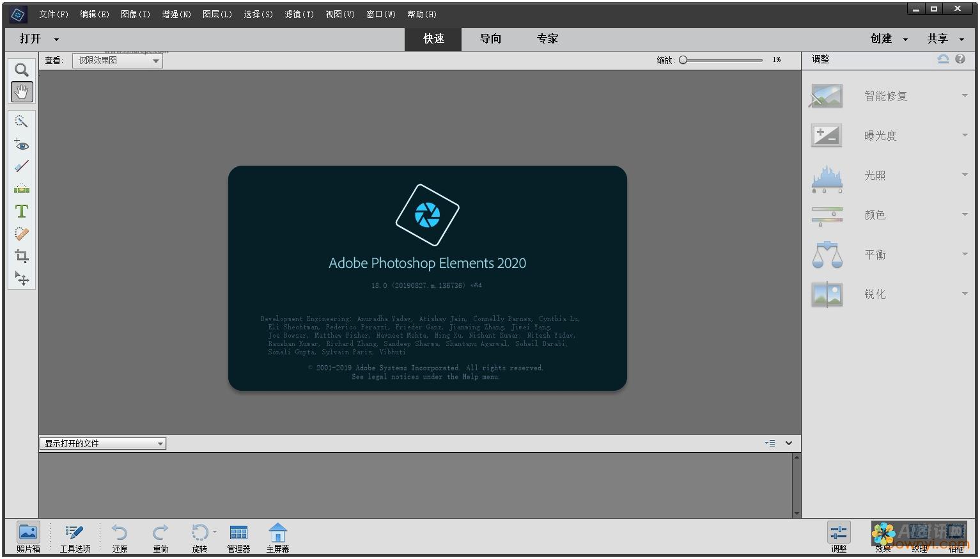
Task: Open the Image 图像(I) menu
Action: [x=136, y=14]
